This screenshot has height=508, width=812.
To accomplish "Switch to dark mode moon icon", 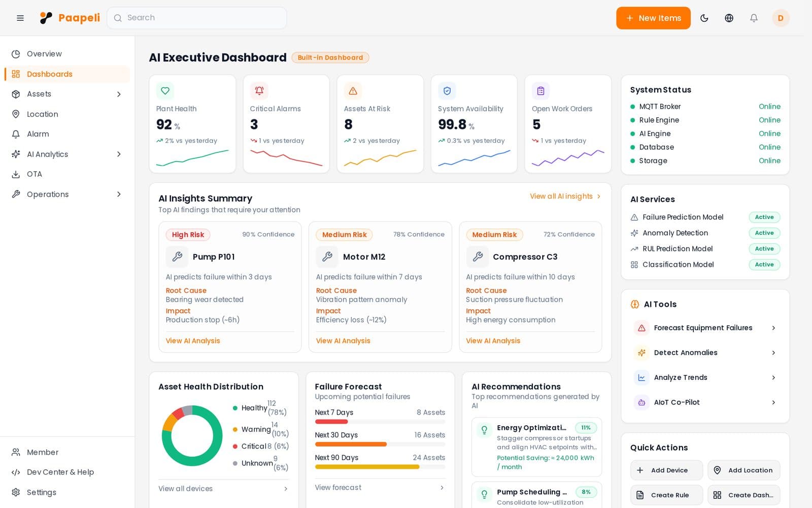I will pos(704,18).
